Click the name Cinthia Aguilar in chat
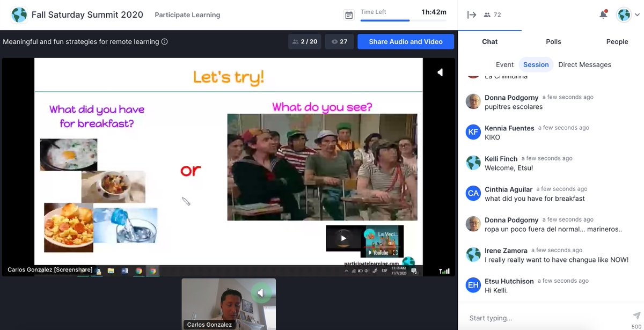 508,189
